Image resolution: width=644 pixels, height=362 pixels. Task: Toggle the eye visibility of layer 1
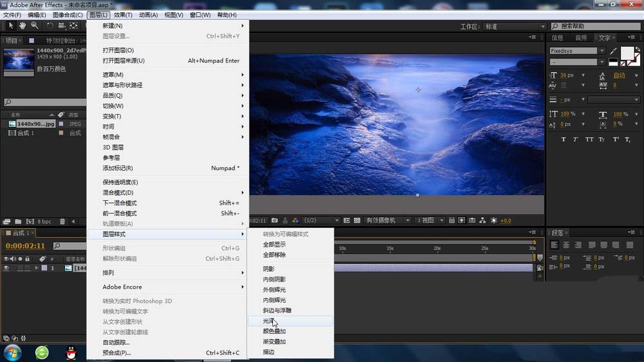(6, 268)
